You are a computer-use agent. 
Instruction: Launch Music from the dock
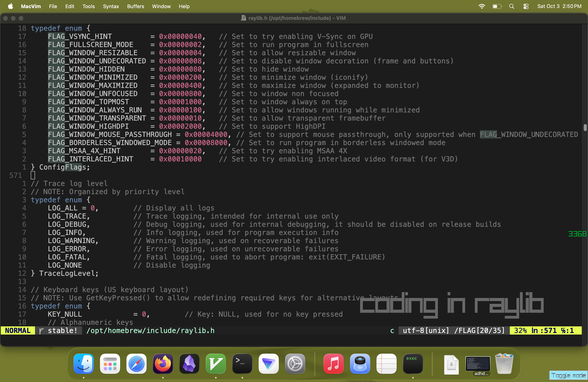point(333,364)
